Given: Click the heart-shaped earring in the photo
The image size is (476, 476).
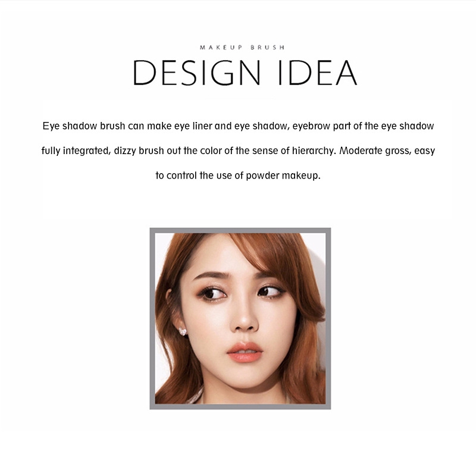Looking at the screenshot, I should [183, 331].
